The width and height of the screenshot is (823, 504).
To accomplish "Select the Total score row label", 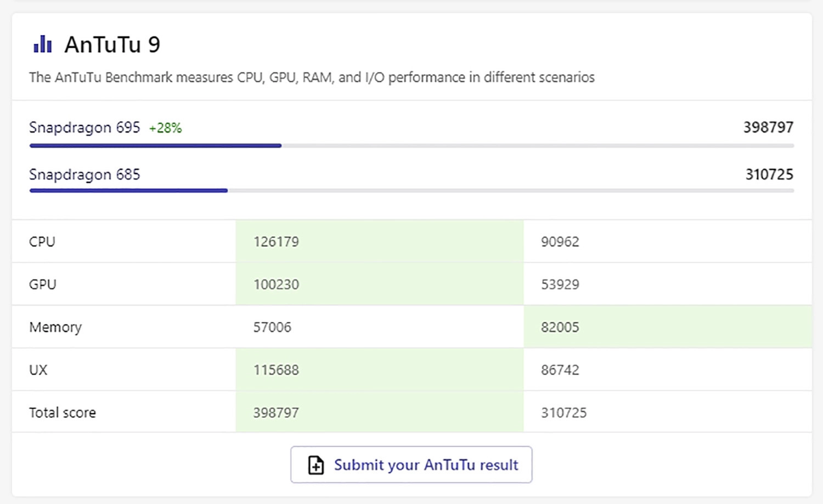I will (63, 413).
